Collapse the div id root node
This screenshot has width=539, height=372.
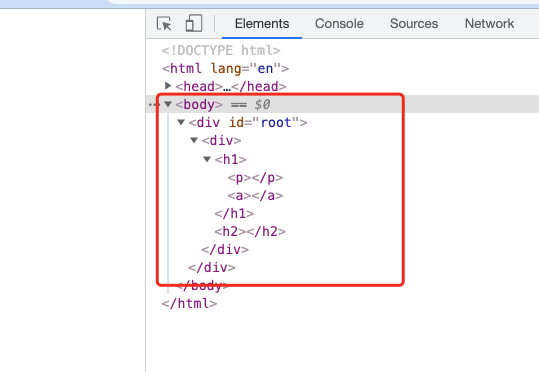(181, 122)
